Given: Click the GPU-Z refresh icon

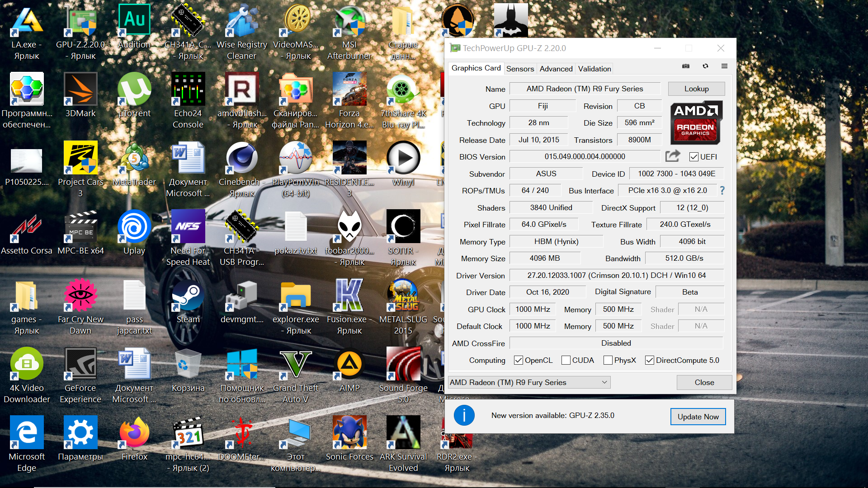Looking at the screenshot, I should [x=705, y=66].
